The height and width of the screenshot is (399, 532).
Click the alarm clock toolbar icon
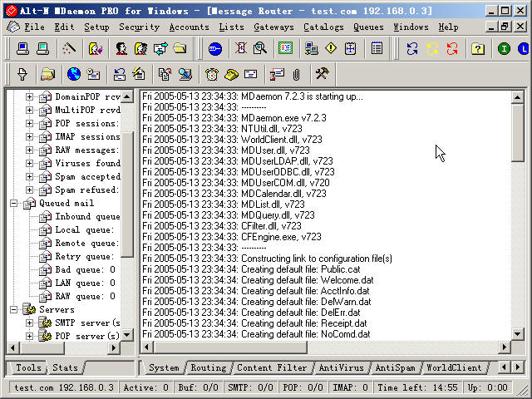[213, 74]
